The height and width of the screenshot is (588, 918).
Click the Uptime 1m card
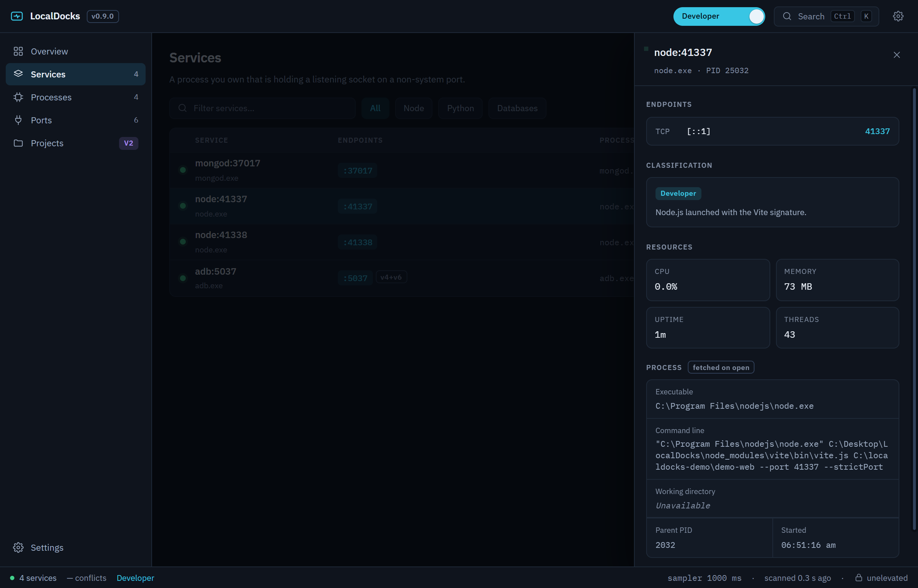coord(708,328)
